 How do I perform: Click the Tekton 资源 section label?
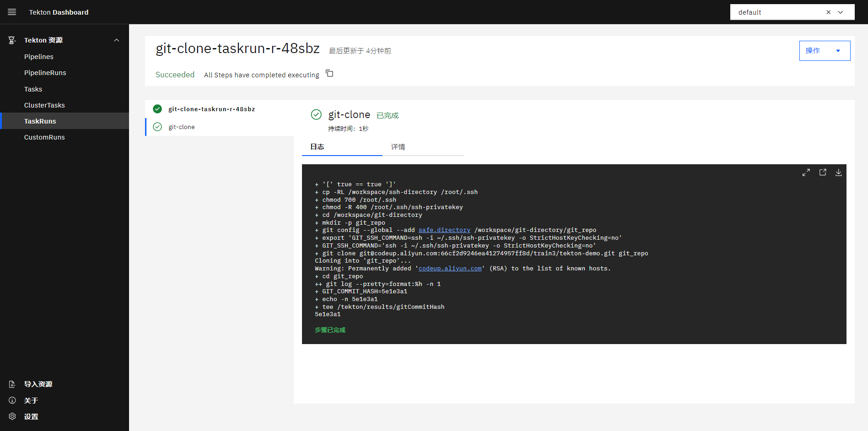coord(43,40)
